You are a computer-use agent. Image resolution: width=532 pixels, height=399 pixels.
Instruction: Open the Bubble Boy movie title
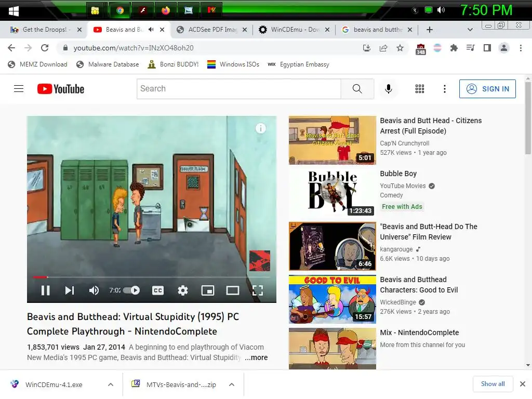click(x=398, y=174)
